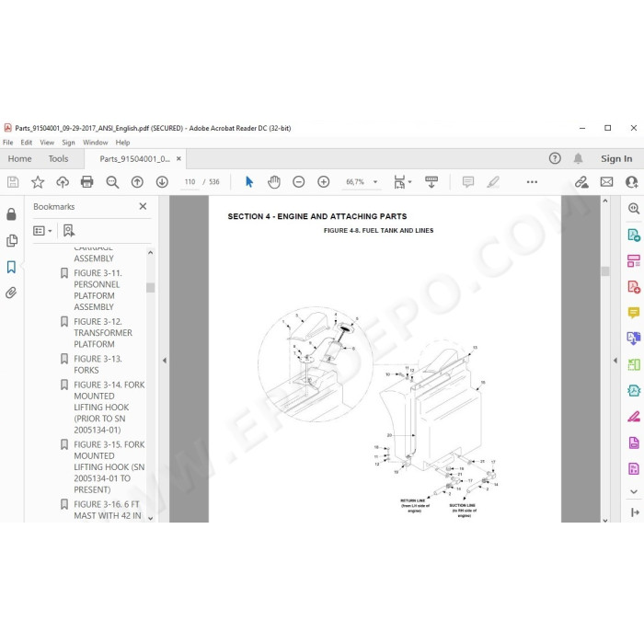644x644 pixels.
Task: Enable scrolling mode icon
Action: (x=431, y=182)
